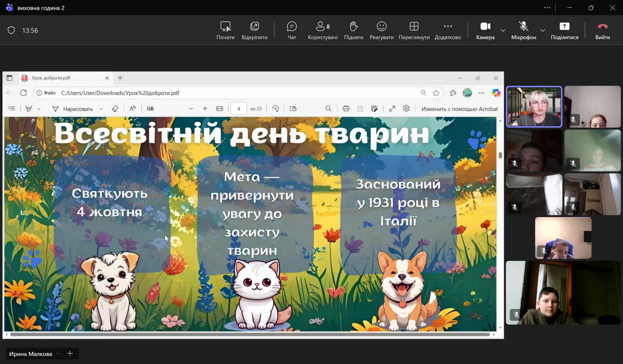Click the shield security icon near timer

click(11, 30)
